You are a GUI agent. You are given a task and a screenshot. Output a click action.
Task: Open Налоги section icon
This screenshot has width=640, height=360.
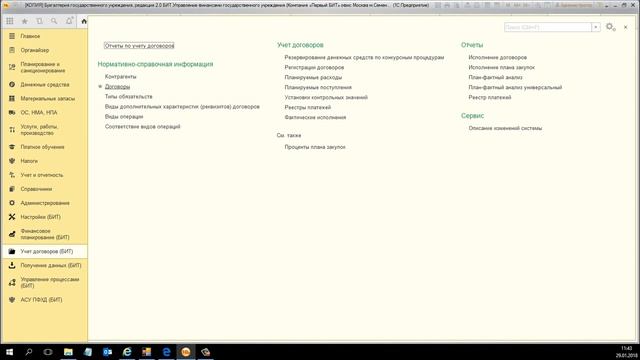pyautogui.click(x=12, y=161)
